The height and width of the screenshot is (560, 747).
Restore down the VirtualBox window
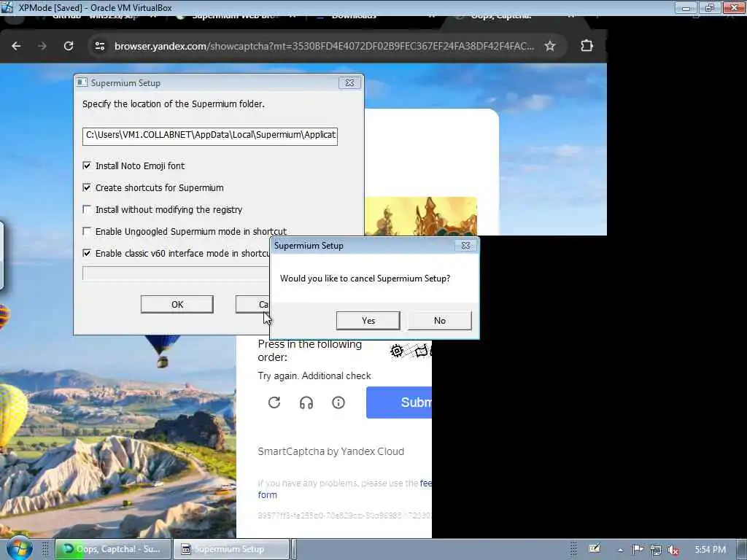pos(710,7)
